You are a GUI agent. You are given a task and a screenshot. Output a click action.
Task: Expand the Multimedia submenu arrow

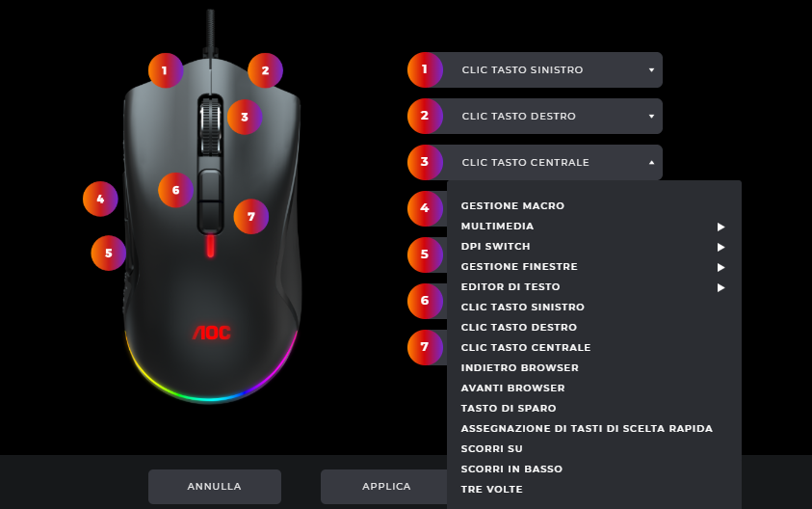(x=720, y=227)
